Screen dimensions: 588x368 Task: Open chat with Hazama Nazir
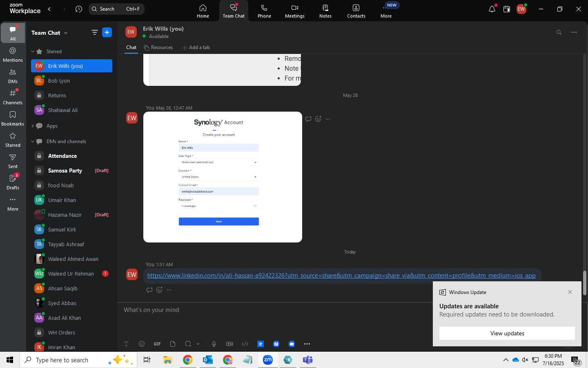pos(71,215)
